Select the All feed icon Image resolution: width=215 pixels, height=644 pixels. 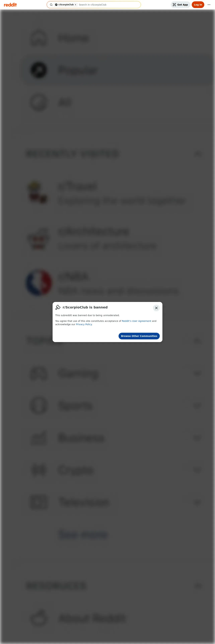click(39, 102)
